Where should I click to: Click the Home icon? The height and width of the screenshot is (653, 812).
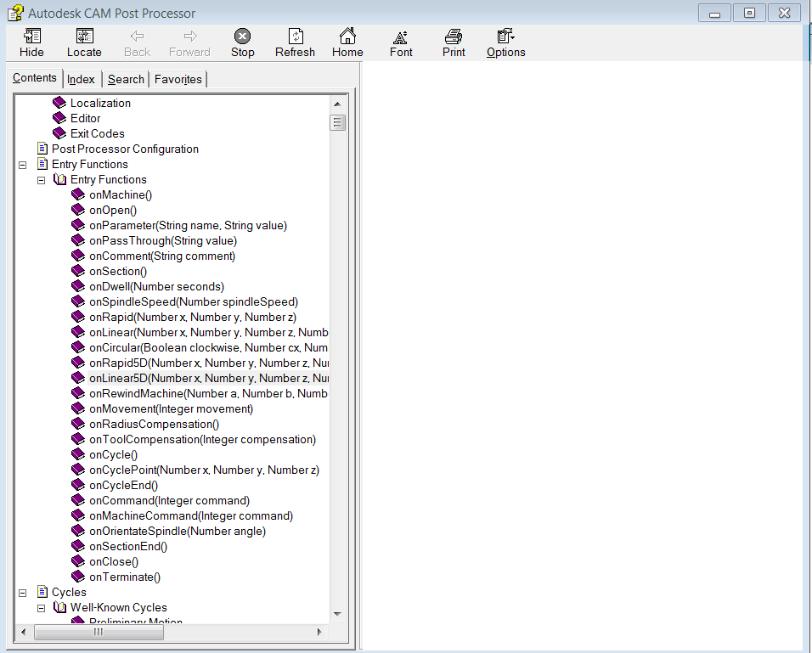[347, 41]
